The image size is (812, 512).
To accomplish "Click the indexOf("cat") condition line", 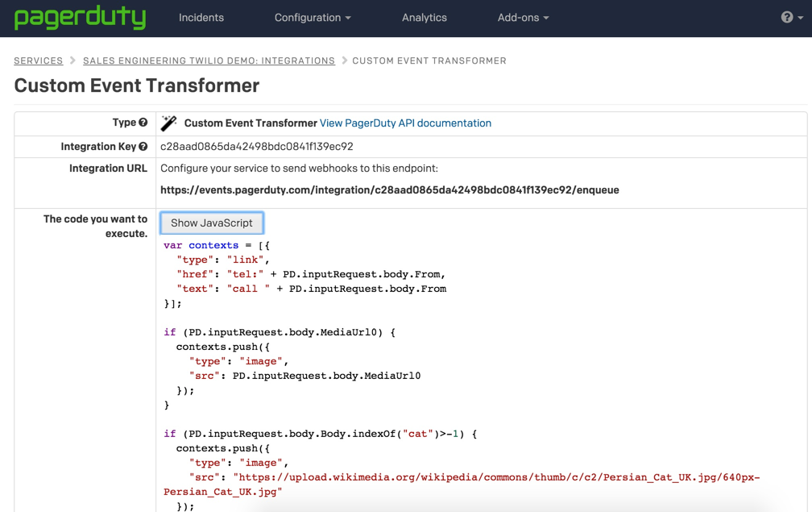I will 320,434.
